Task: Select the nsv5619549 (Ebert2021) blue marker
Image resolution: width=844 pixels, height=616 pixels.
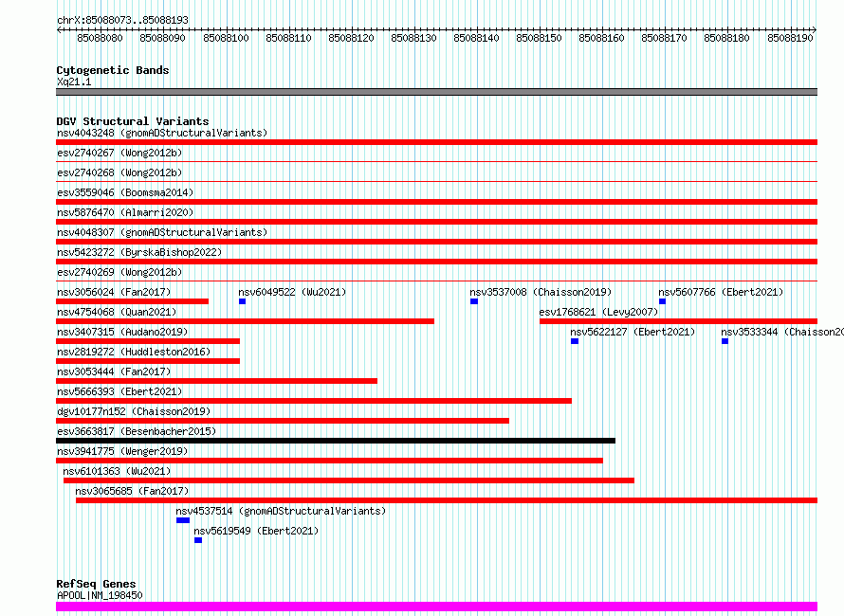Action: pos(198,540)
